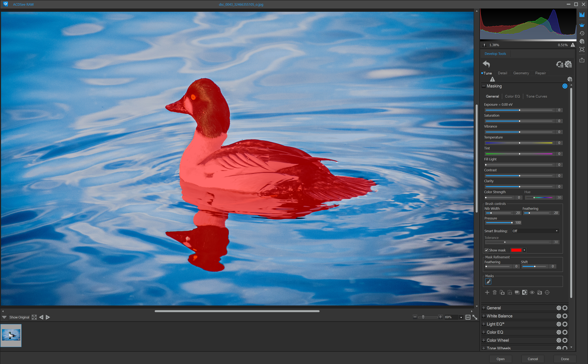Toggle the Masking pin indicator

[x=565, y=86]
